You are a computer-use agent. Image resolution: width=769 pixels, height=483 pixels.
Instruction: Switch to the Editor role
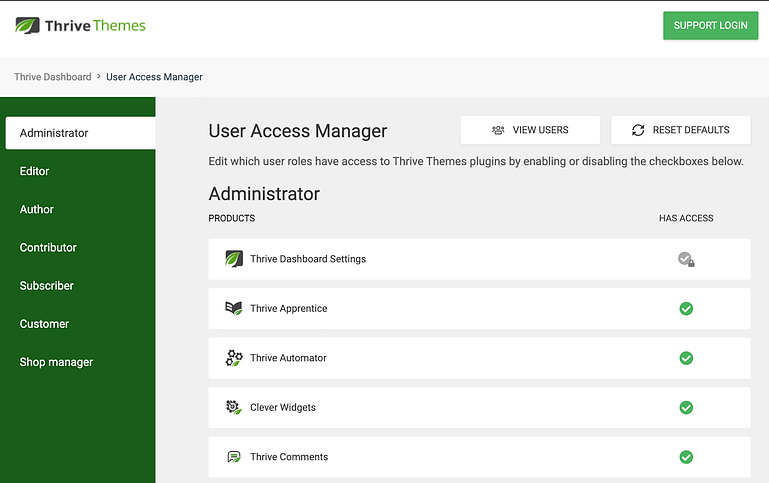click(34, 171)
